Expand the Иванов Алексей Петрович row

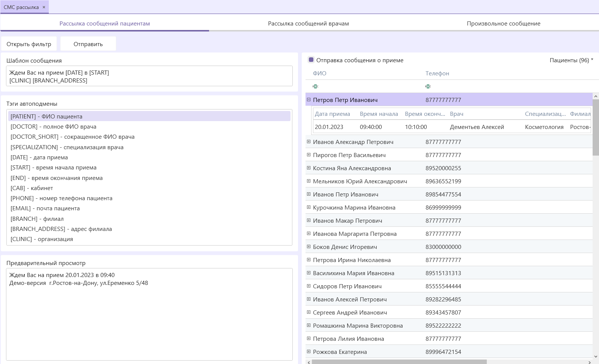309,299
